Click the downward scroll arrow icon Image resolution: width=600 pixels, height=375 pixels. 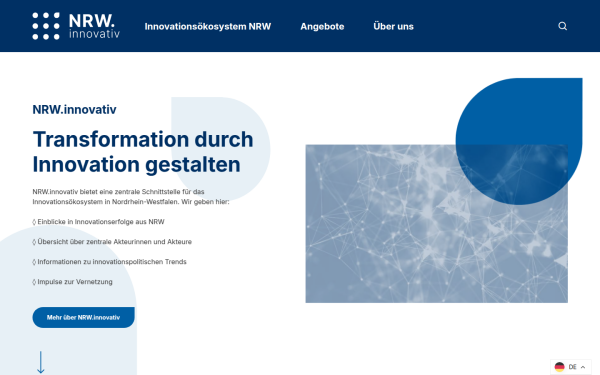(x=41, y=362)
